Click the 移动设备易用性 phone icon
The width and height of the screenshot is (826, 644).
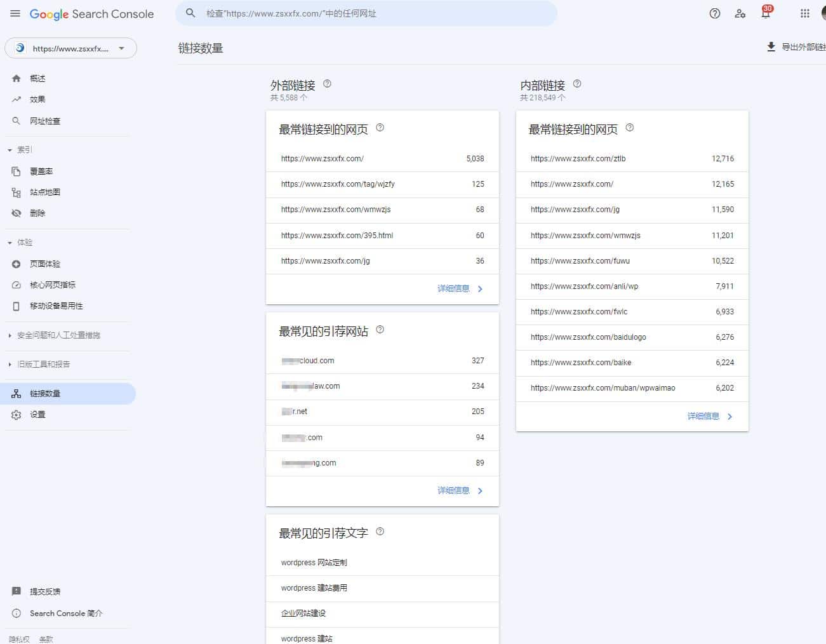point(17,306)
